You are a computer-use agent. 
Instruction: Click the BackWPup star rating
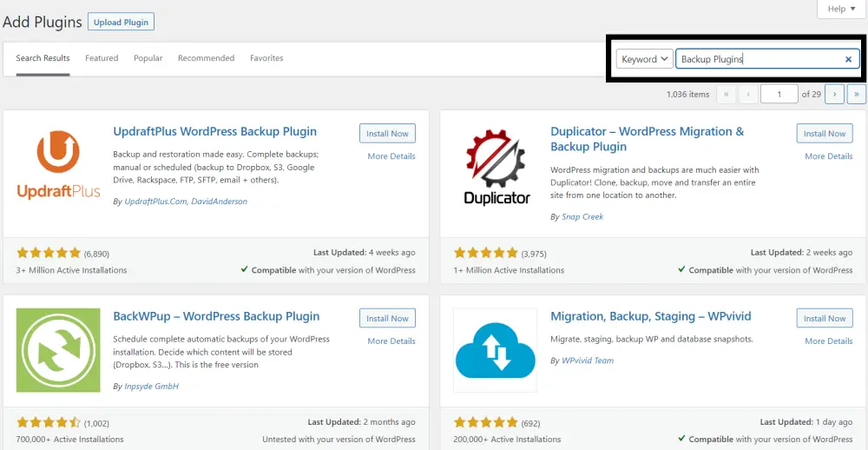click(49, 423)
